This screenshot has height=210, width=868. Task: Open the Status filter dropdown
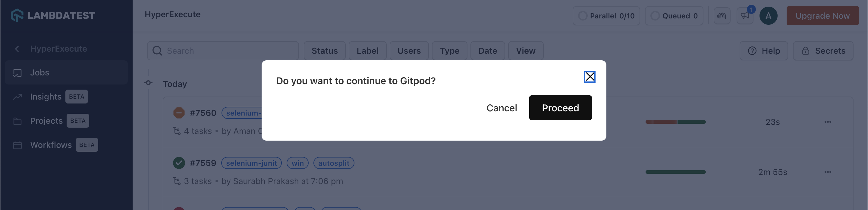324,51
